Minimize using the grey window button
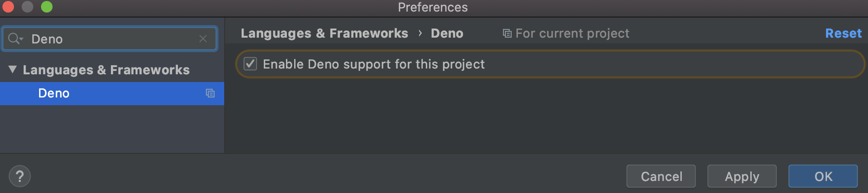The width and height of the screenshot is (868, 193). (27, 7)
